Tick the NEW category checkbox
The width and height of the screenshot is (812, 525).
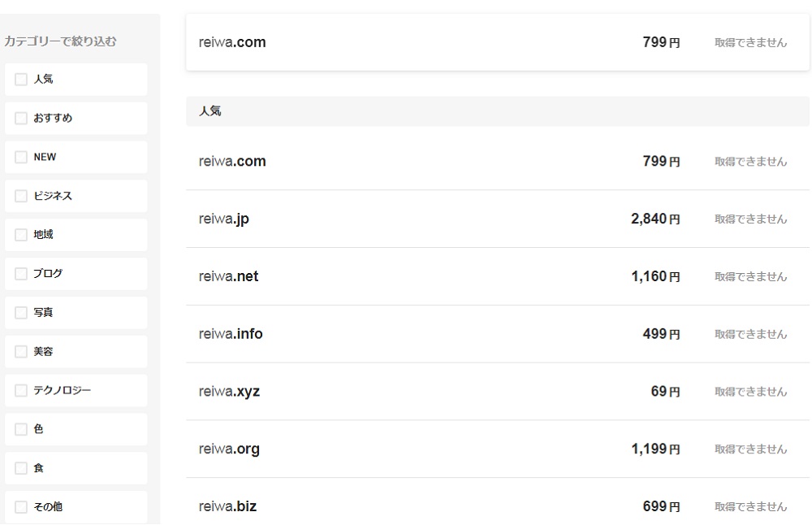pos(21,158)
